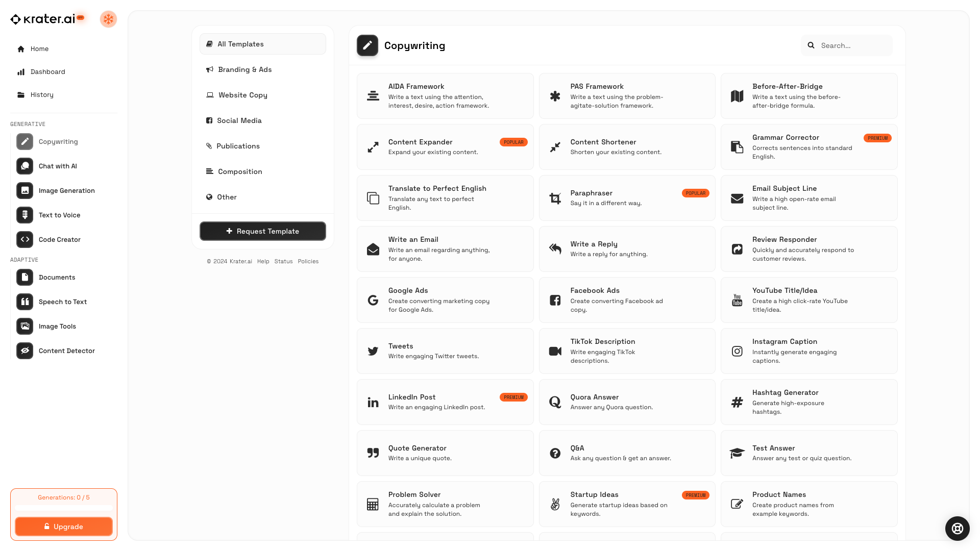The width and height of the screenshot is (980, 551).
Task: Focus the template Search field
Action: point(853,46)
